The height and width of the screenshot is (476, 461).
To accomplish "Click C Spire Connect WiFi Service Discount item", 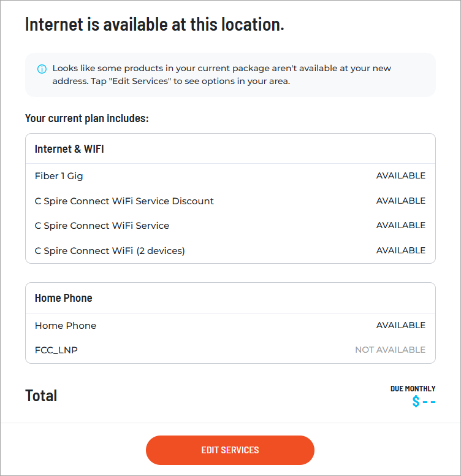I will point(124,201).
